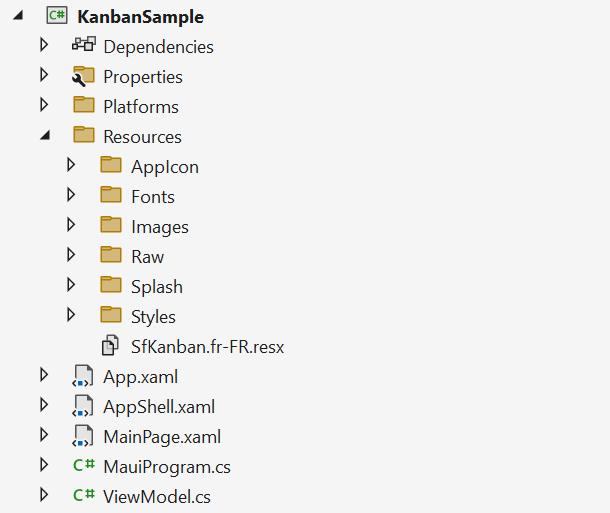Click the Dependencies node icon

point(83,46)
